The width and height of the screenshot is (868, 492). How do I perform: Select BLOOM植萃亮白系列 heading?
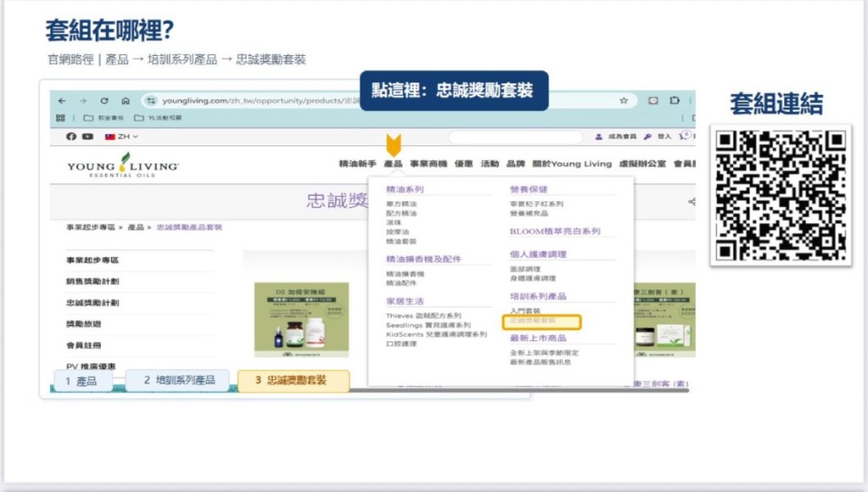(x=554, y=231)
